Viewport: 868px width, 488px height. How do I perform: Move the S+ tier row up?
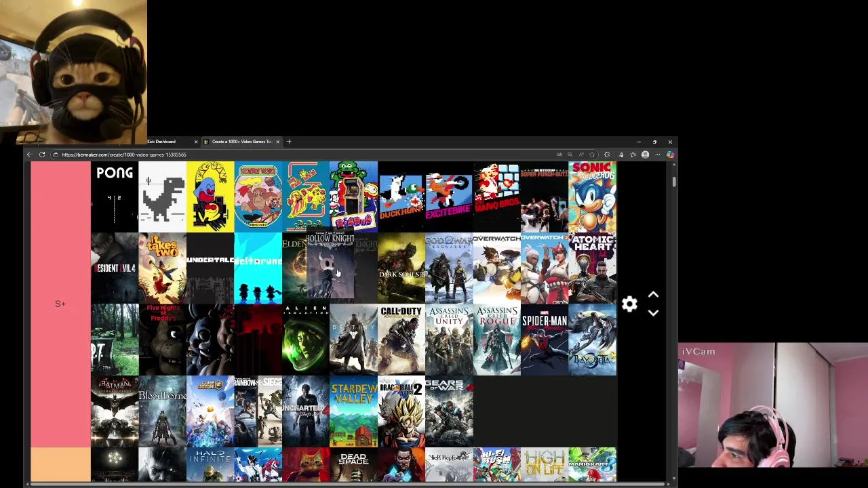pos(653,295)
